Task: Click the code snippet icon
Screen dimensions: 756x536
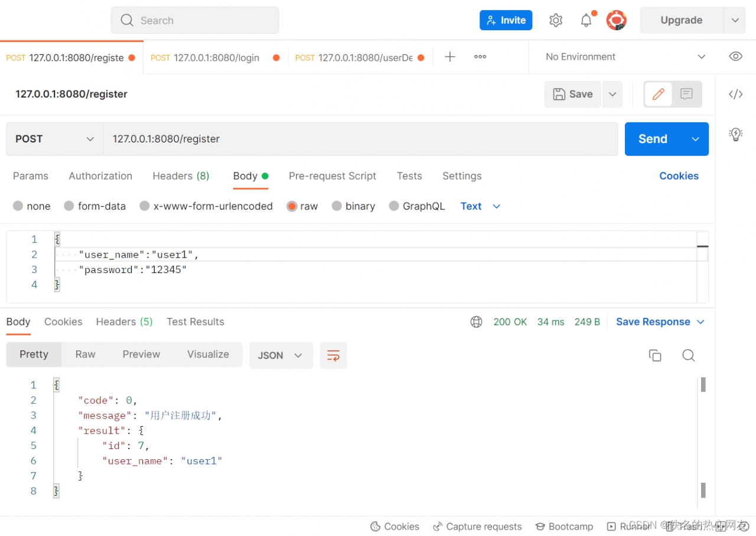Action: click(x=735, y=95)
